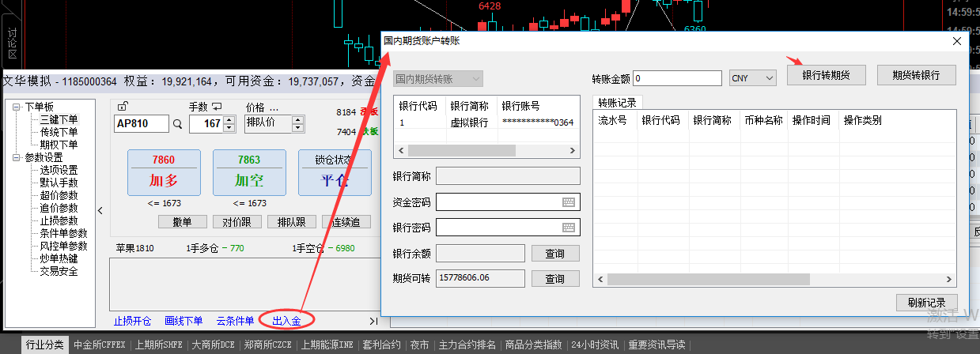Collapse order panel with left chevron arrow
Screen dimensions: 980x354
(x=100, y=210)
